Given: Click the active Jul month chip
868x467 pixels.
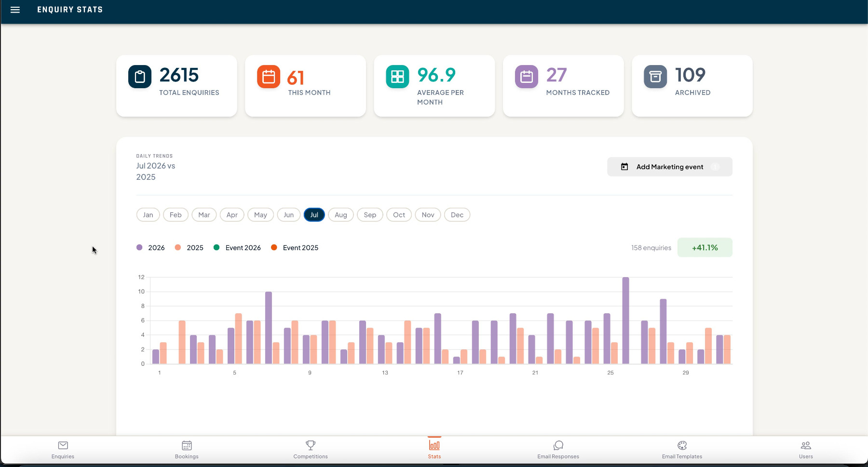Looking at the screenshot, I should [x=314, y=215].
